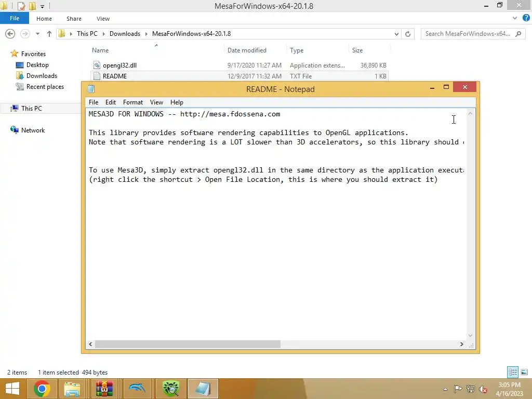Minimize the README Notepad window
Image resolution: width=532 pixels, height=399 pixels.
432,88
